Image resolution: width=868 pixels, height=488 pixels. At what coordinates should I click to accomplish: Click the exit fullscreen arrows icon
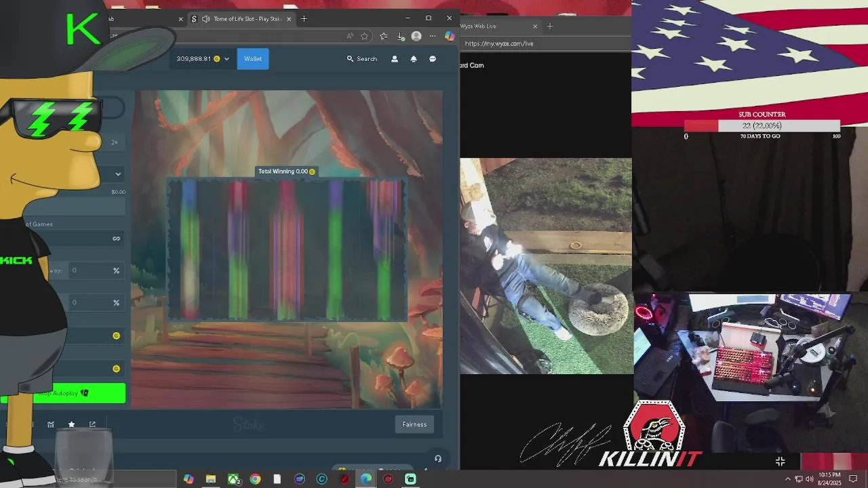tap(780, 462)
